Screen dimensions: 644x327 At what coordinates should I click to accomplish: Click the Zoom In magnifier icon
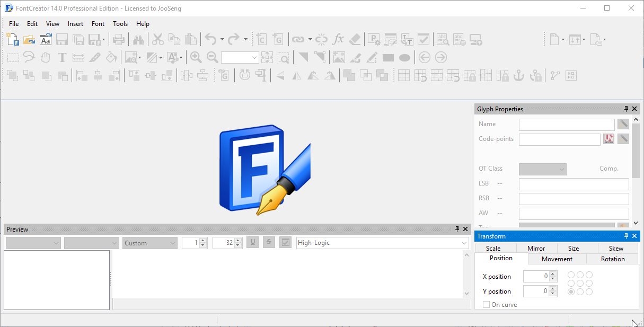coord(196,57)
